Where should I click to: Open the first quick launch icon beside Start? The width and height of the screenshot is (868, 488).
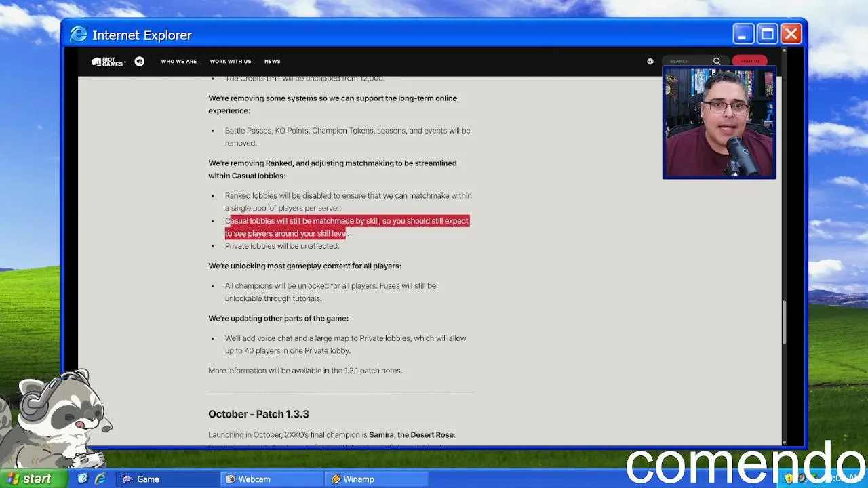(x=83, y=479)
